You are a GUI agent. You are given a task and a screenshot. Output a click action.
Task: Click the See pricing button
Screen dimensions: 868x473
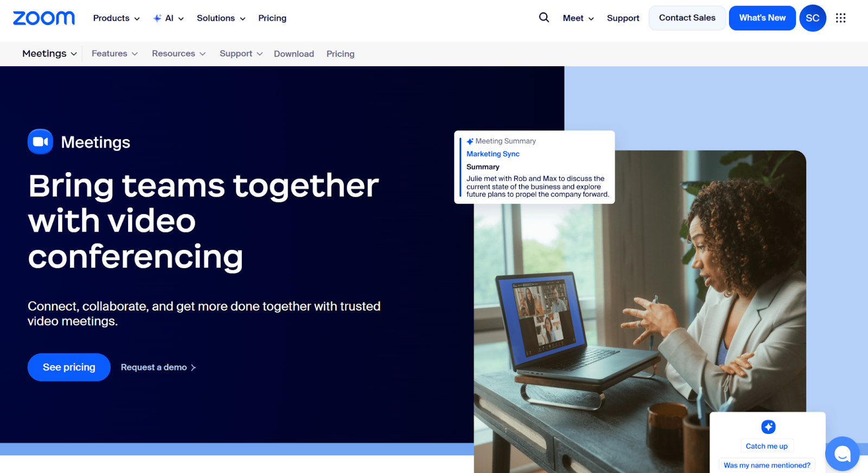point(69,367)
